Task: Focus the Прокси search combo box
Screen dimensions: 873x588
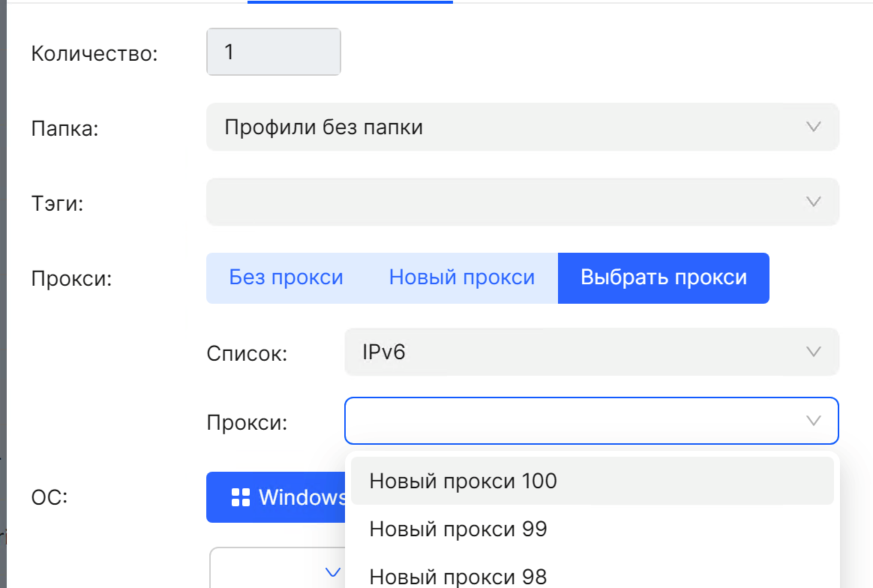Action: point(570,420)
